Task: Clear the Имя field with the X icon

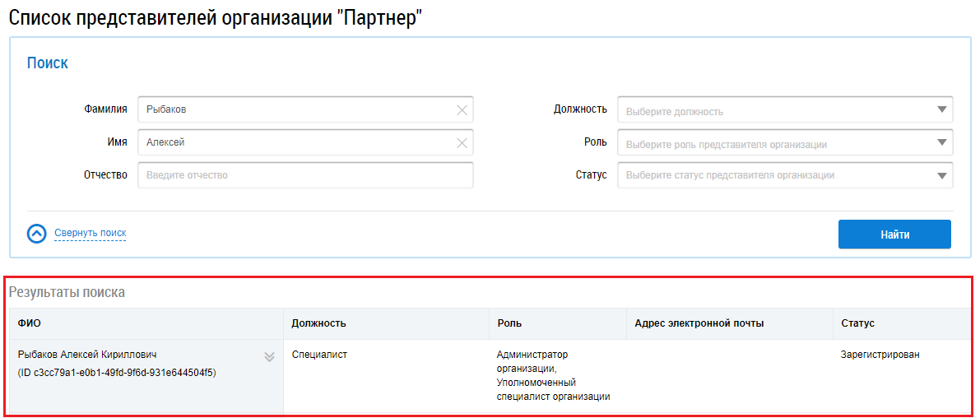Action: [x=462, y=143]
